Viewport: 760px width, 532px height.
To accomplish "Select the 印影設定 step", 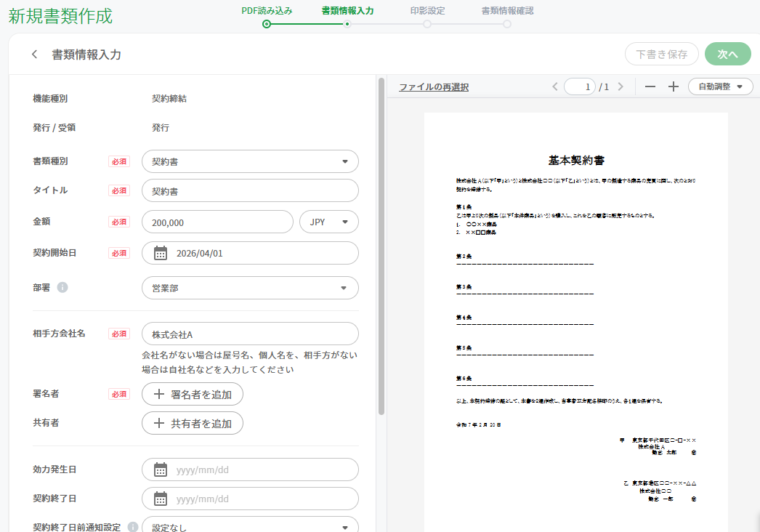I will click(x=427, y=16).
